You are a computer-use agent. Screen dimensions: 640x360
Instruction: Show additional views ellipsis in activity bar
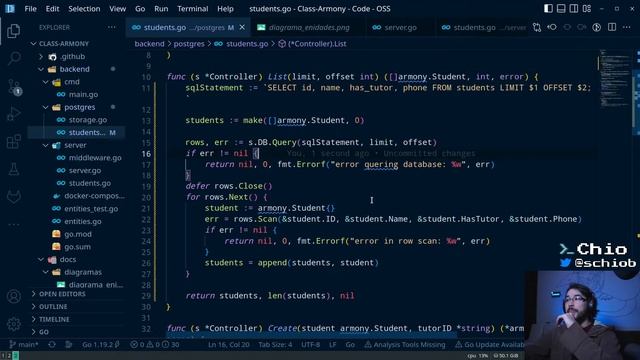tap(14, 224)
